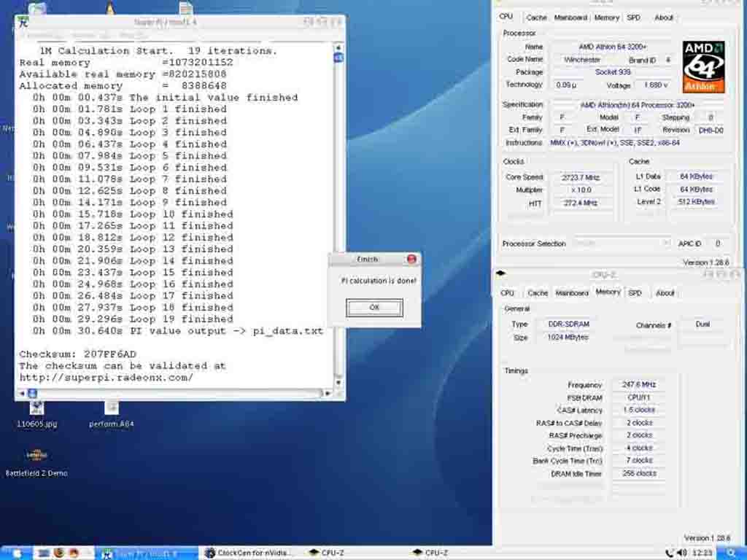This screenshot has height=560, width=747.
Task: Select the Battlefield 2 Demo desktop shortcut
Action: (x=36, y=462)
